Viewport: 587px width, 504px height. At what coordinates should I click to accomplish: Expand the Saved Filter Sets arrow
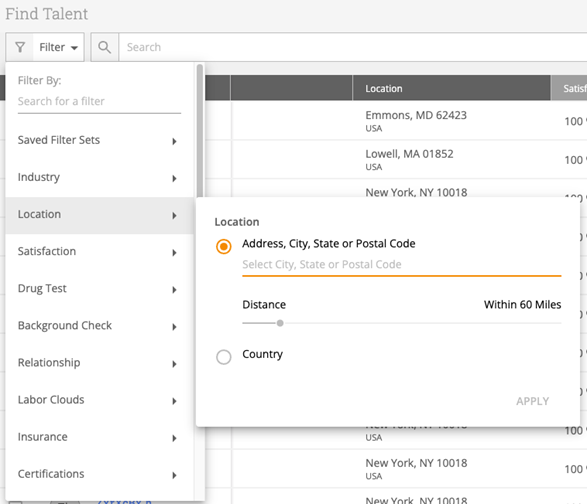[174, 141]
